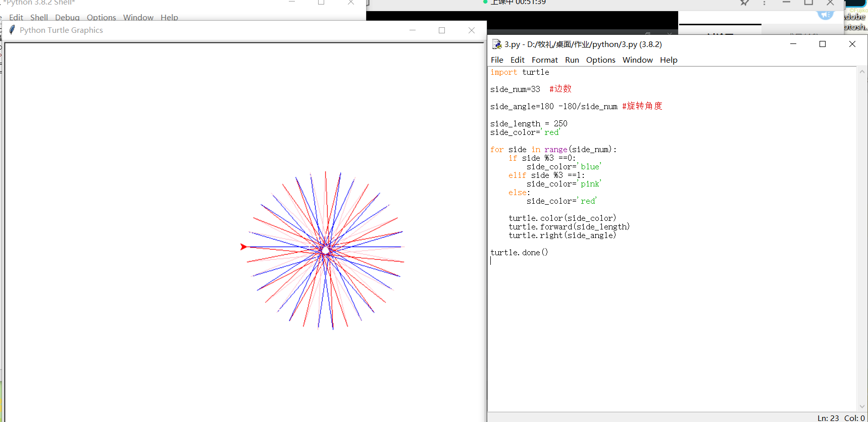Maximize the 3.py editor window
This screenshot has width=868, height=422.
(822, 44)
